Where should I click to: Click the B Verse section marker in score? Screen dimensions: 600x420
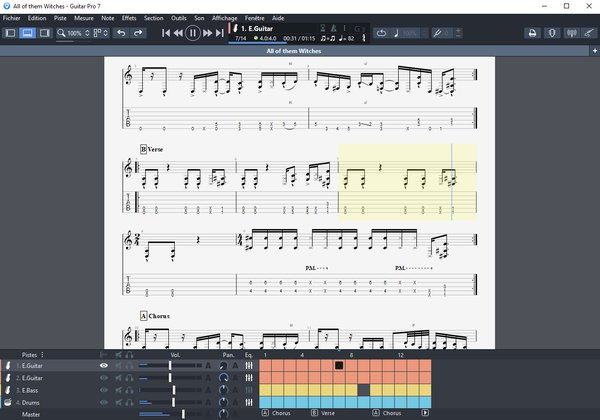pyautogui.click(x=152, y=149)
